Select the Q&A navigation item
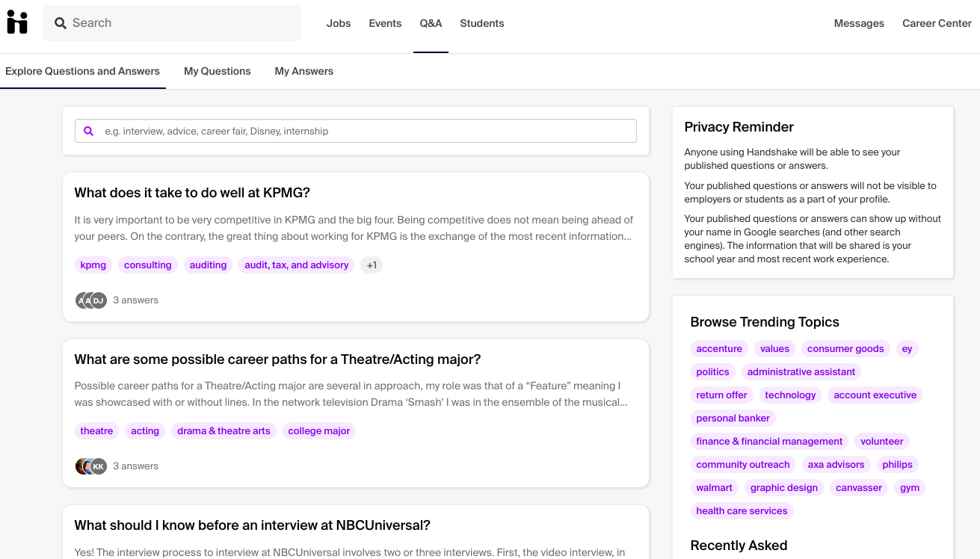 (431, 23)
